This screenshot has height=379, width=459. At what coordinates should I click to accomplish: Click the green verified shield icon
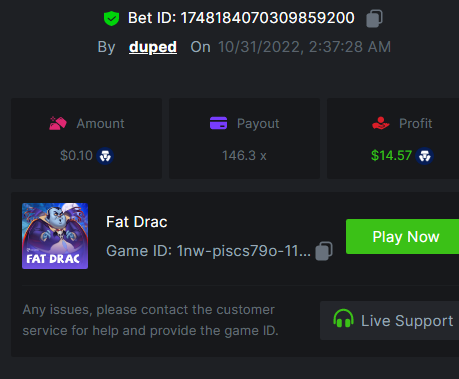pyautogui.click(x=111, y=18)
